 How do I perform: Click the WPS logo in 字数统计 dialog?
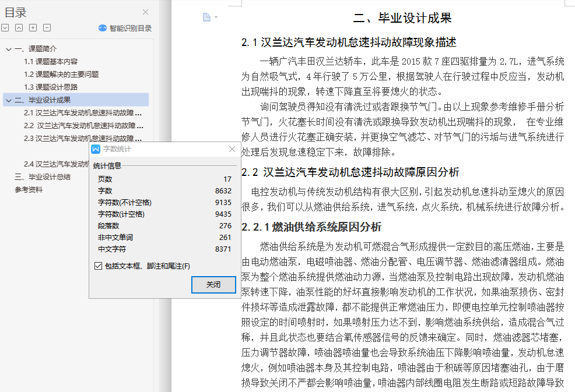click(96, 149)
